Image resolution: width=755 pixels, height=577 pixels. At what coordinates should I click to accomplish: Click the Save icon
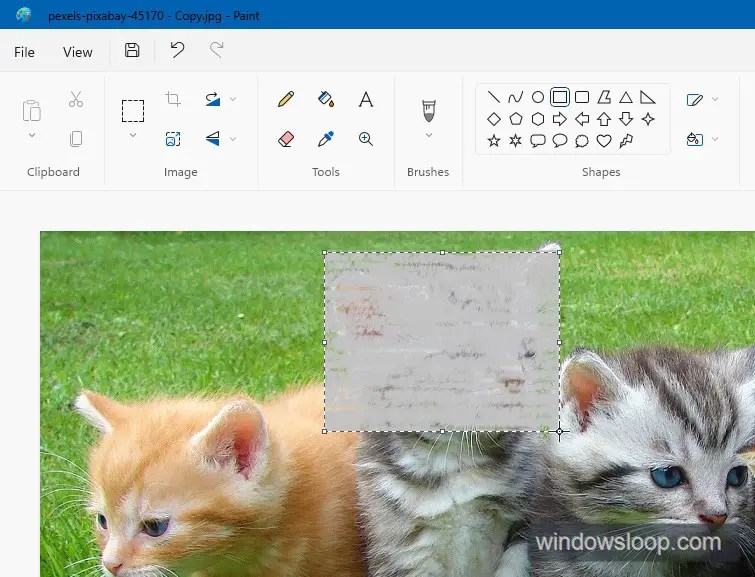pyautogui.click(x=132, y=51)
